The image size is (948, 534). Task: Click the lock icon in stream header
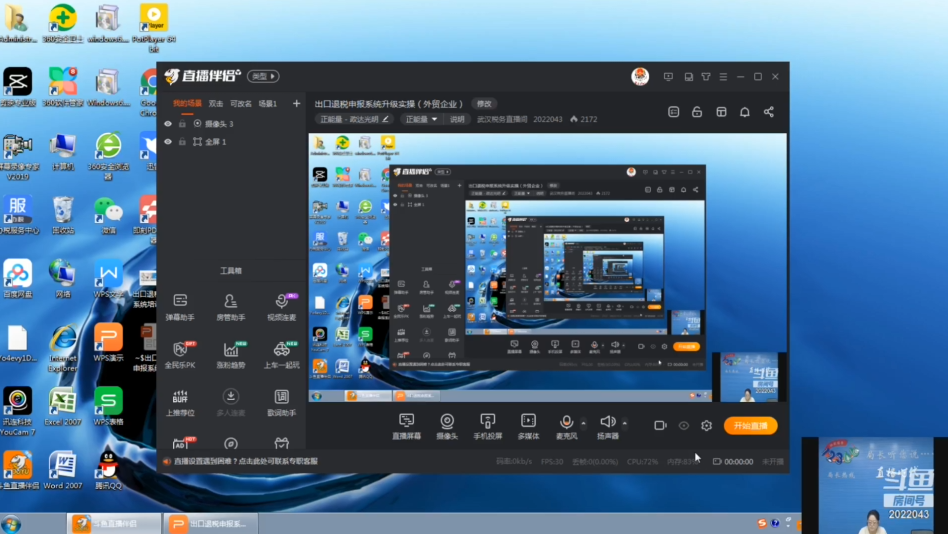[696, 112]
